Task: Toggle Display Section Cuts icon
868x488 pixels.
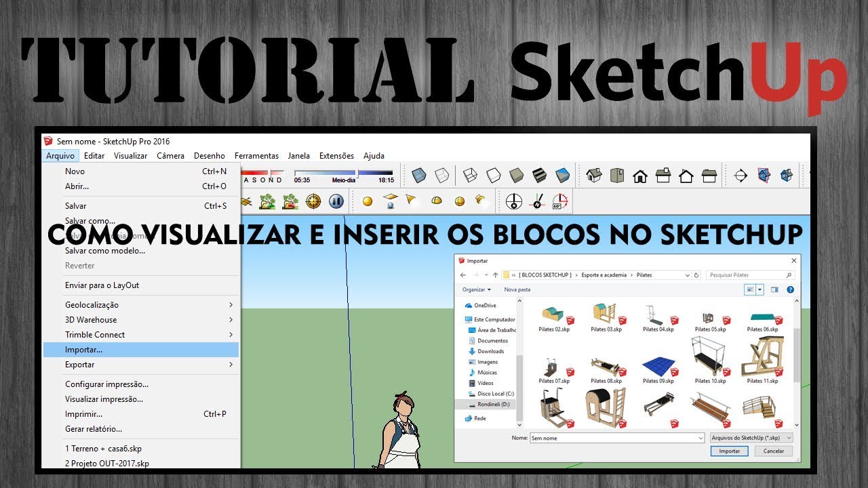Action: point(787,176)
